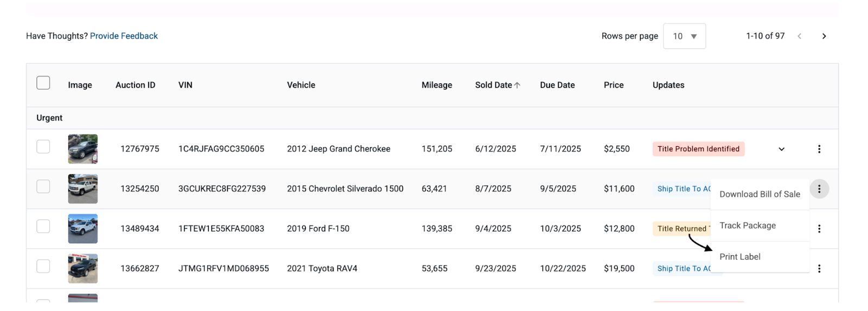Viewport: 868px width, 311px height.
Task: Go to previous page arrow
Action: (800, 36)
